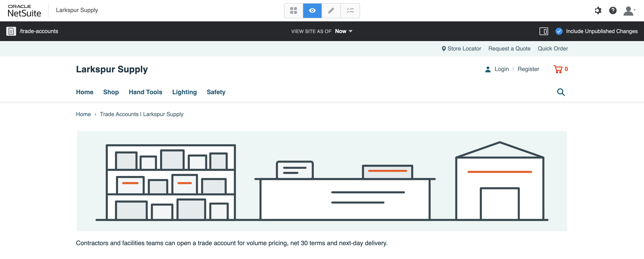Click the search magnifier icon
Screen dimensions: 644x259
[x=561, y=92]
